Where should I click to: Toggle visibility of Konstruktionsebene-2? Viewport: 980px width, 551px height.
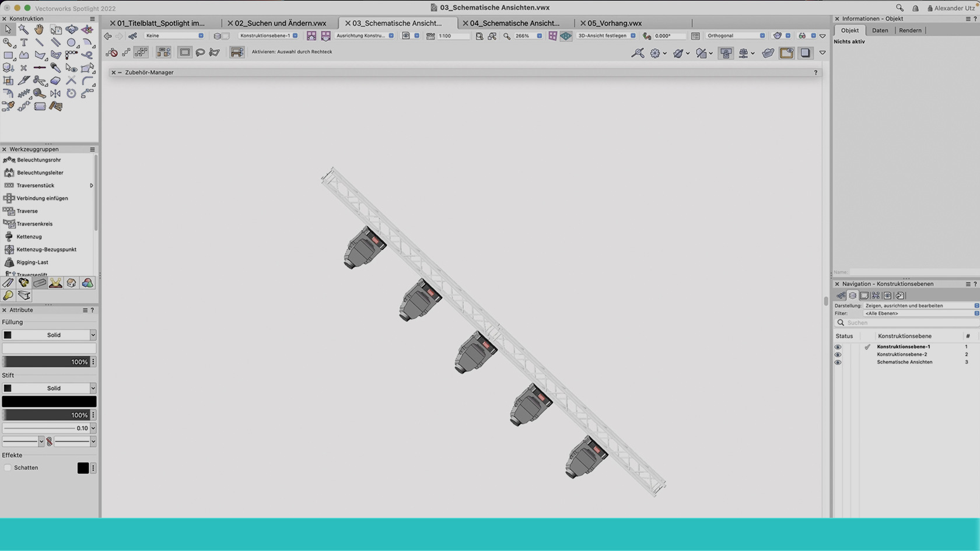point(838,354)
